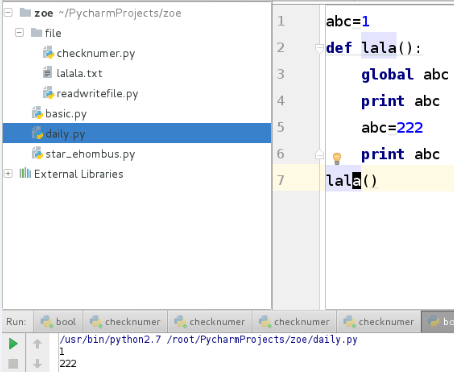This screenshot has height=372, width=454.
Task: Click the up arrow in the Run panel
Action: point(37,344)
